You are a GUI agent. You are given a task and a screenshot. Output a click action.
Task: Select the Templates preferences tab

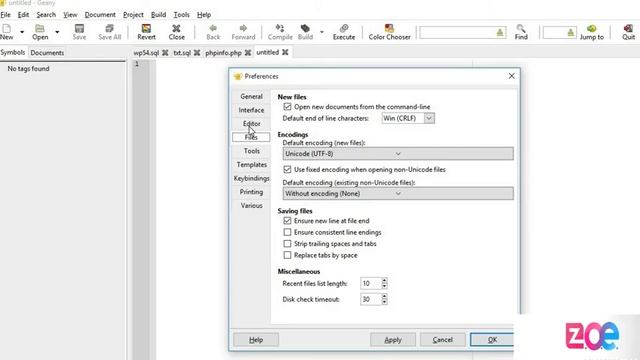point(251,164)
